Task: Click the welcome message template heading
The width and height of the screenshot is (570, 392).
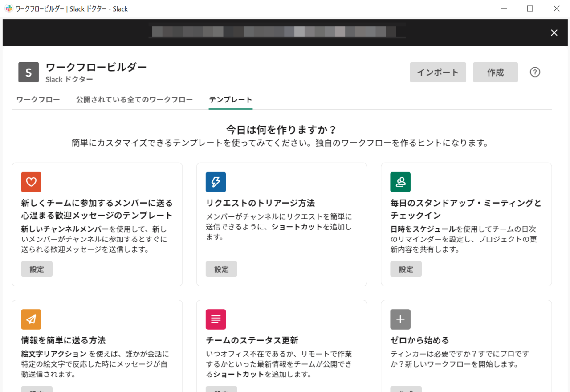Action: click(97, 209)
